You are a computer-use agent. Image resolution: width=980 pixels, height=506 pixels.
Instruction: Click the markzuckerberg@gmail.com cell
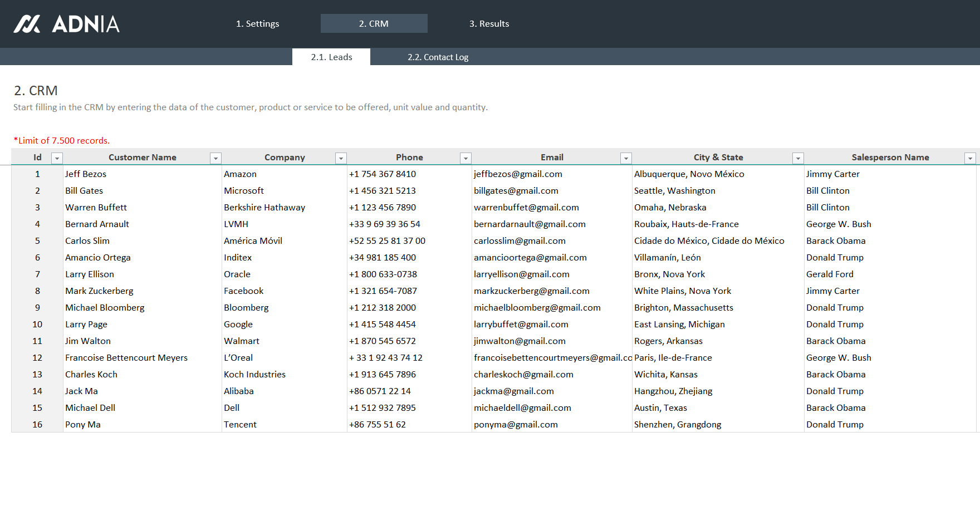point(552,291)
